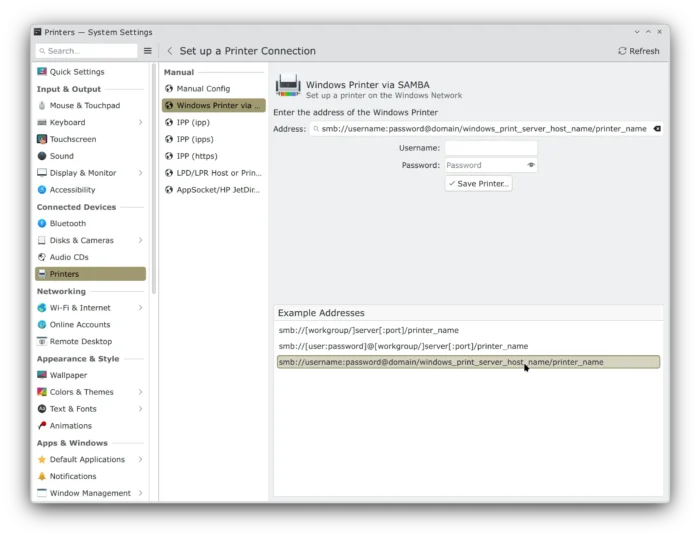Click the Remote Desktop icon
The image size is (700, 539).
pyautogui.click(x=42, y=341)
